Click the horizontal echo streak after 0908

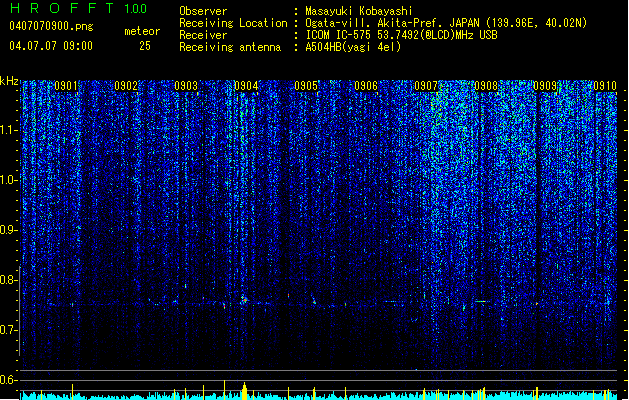[x=481, y=301]
